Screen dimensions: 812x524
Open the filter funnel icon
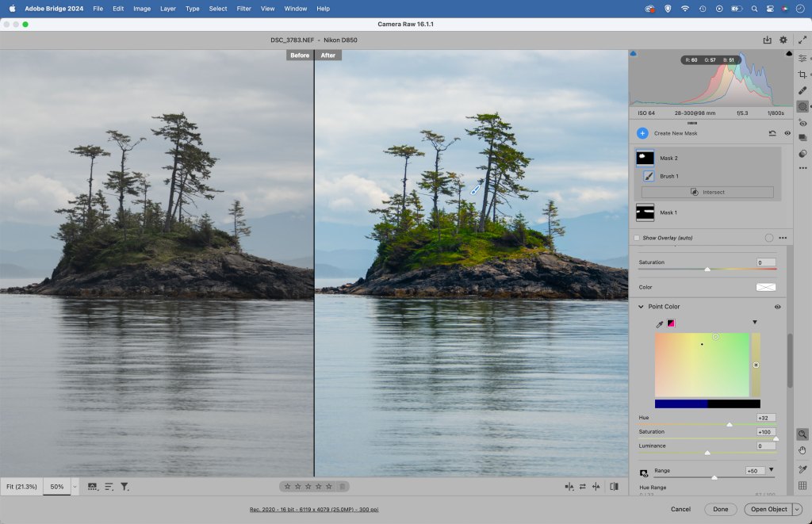[124, 487]
